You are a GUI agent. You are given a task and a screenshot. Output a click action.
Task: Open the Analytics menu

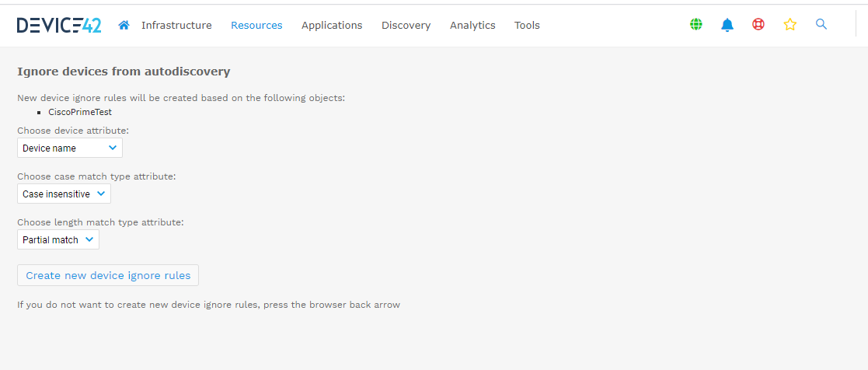[x=472, y=25]
